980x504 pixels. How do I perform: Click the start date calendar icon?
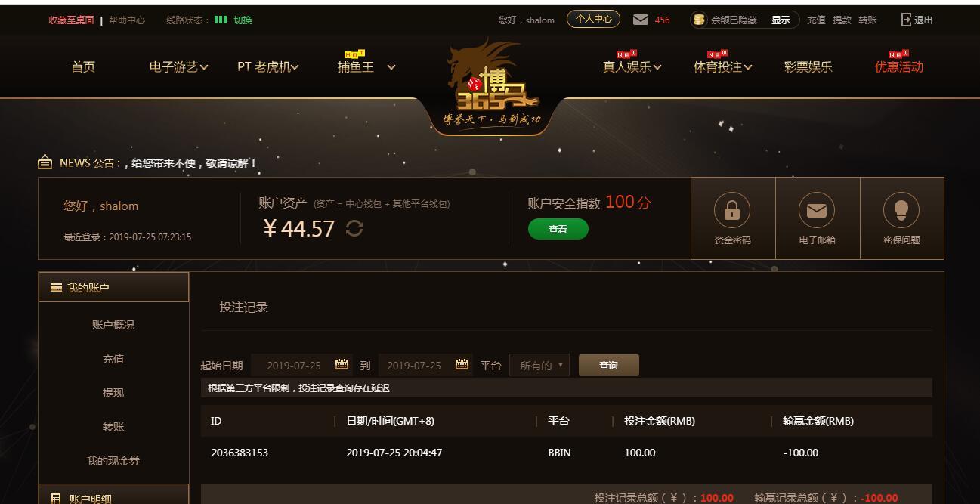[x=342, y=364]
